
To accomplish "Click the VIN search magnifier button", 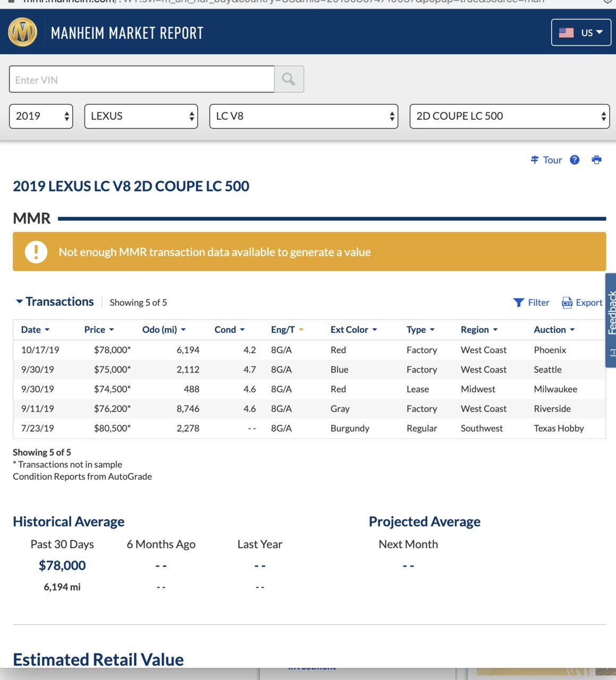I will 289,79.
